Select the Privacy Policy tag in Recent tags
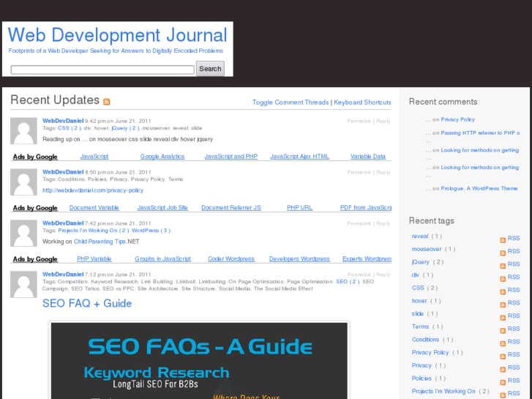This screenshot has width=532, height=399. point(430,352)
